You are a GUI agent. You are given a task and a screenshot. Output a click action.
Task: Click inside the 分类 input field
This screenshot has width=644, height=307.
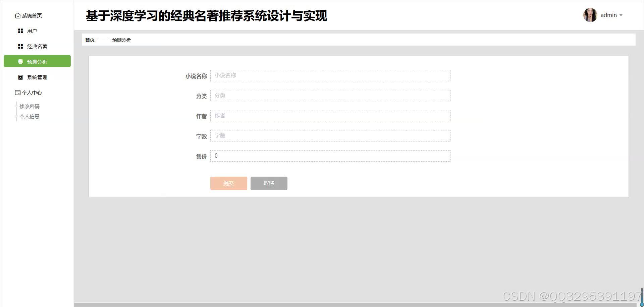330,96
